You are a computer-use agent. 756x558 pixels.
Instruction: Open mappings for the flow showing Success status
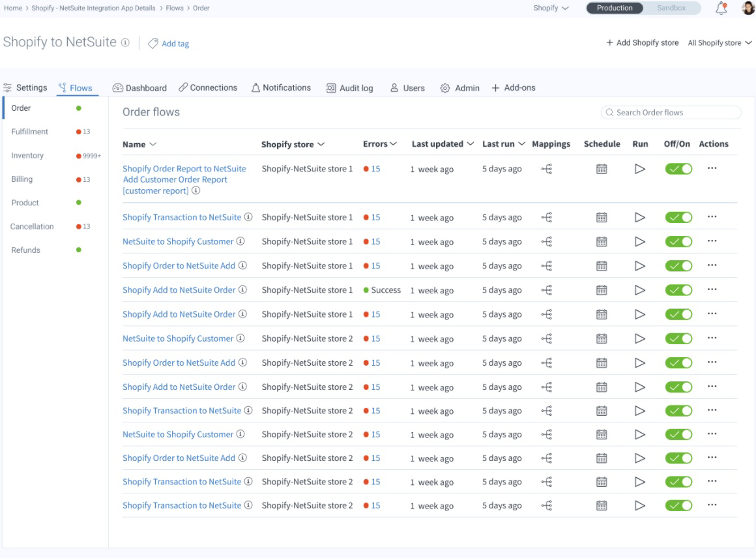point(547,290)
